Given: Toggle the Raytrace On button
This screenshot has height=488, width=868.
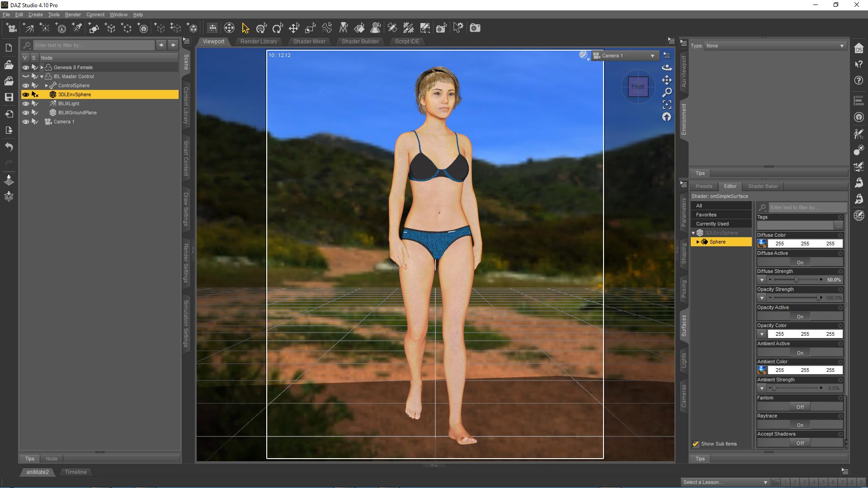Looking at the screenshot, I should tap(799, 425).
